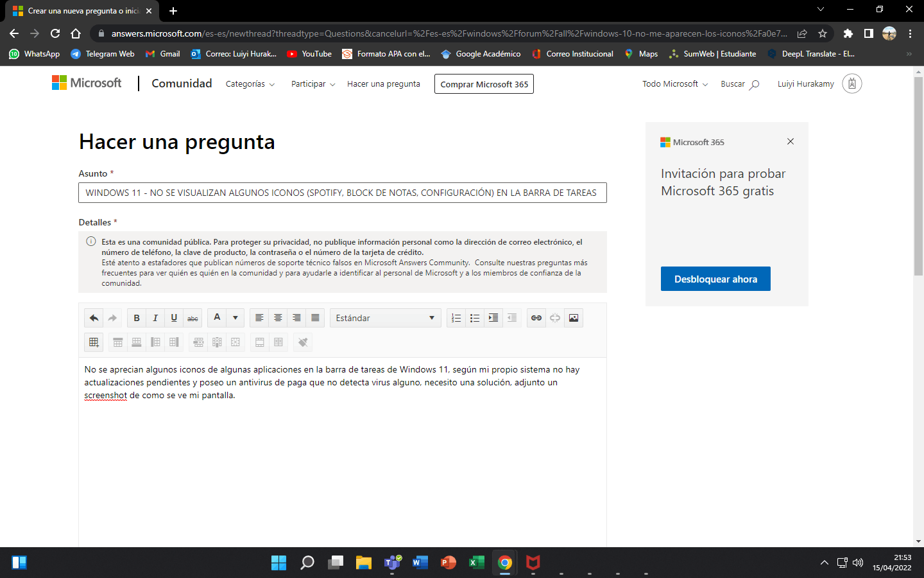This screenshot has width=924, height=578.
Task: Apply bold formatting in the editor
Action: pos(137,318)
